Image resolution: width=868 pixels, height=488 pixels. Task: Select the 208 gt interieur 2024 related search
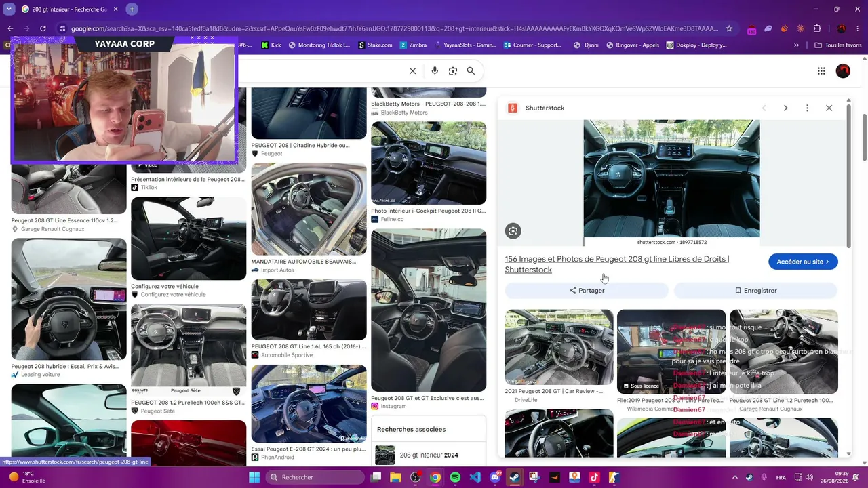(x=429, y=455)
